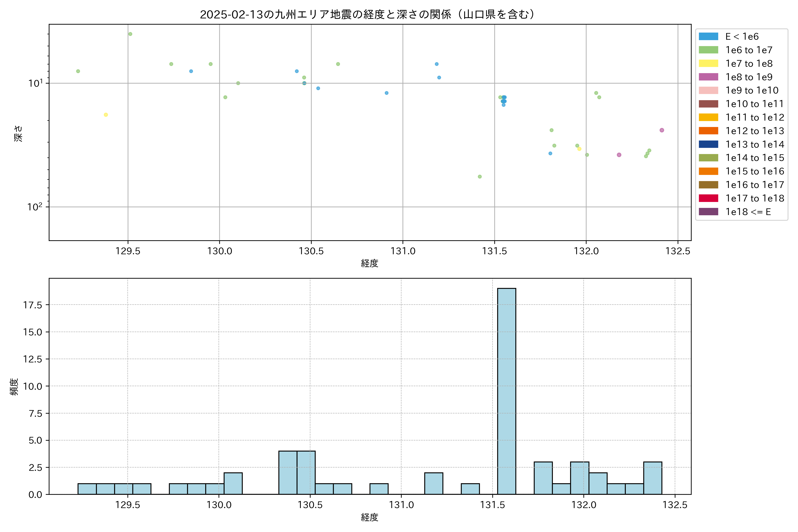Click the green point at top near 129.5
The width and height of the screenshot is (798, 532).
tap(130, 34)
